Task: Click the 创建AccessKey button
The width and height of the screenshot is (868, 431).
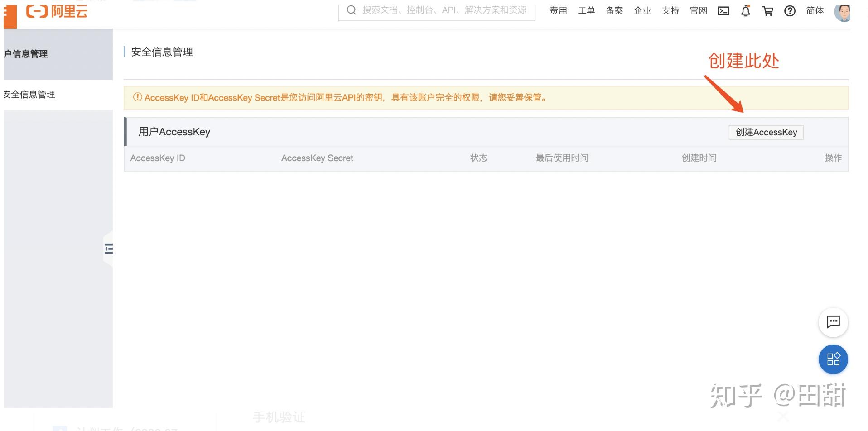Action: coord(766,132)
